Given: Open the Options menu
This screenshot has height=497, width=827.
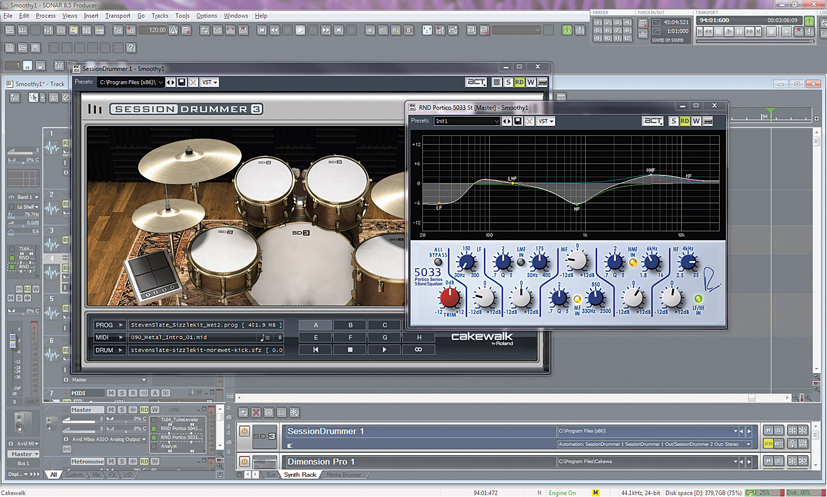Looking at the screenshot, I should click(x=206, y=16).
